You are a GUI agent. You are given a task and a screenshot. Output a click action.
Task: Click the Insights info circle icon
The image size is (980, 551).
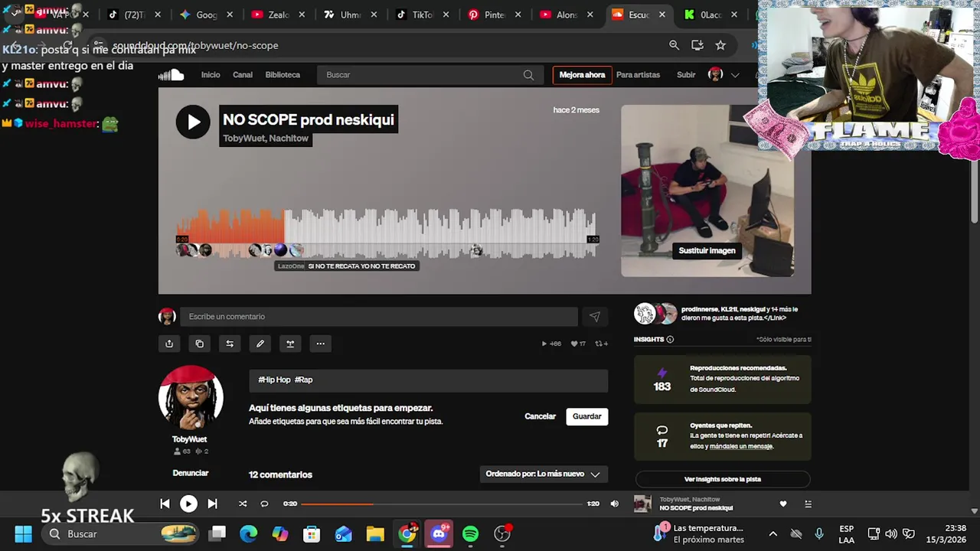(670, 340)
